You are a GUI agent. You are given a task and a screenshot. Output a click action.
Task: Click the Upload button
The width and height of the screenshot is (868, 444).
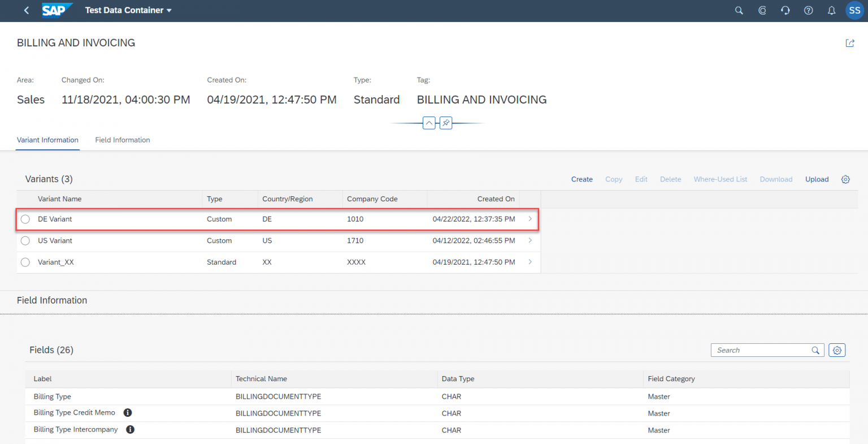[x=817, y=179]
